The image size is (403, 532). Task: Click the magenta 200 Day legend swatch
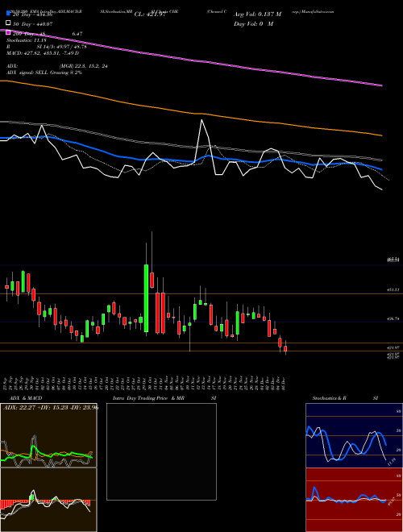coord(9,33)
